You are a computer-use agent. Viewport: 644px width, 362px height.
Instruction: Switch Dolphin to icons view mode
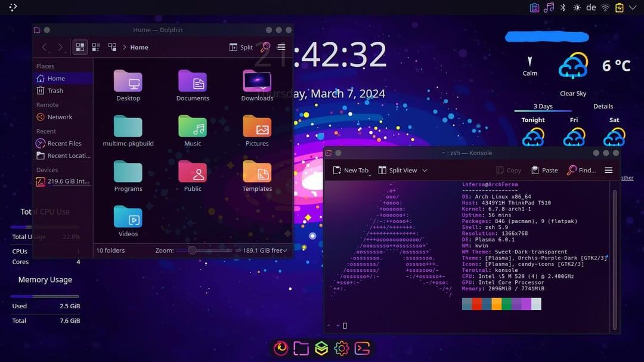(x=80, y=47)
